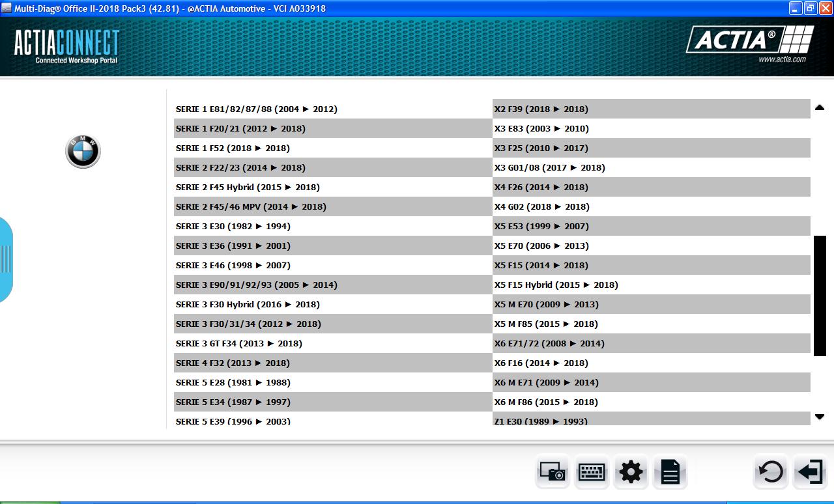Image resolution: width=834 pixels, height=504 pixels.
Task: Restore down the Multi-Diag window
Action: coord(810,8)
